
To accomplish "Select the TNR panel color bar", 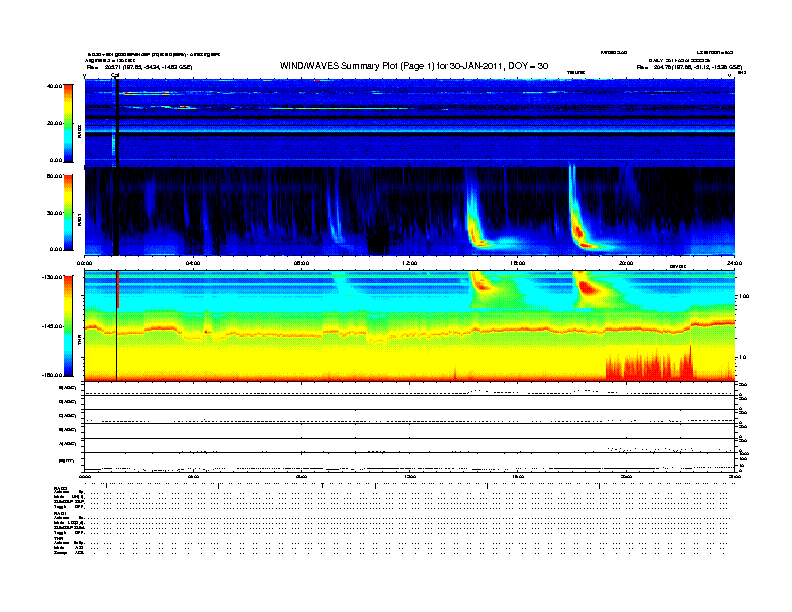I will [x=68, y=326].
